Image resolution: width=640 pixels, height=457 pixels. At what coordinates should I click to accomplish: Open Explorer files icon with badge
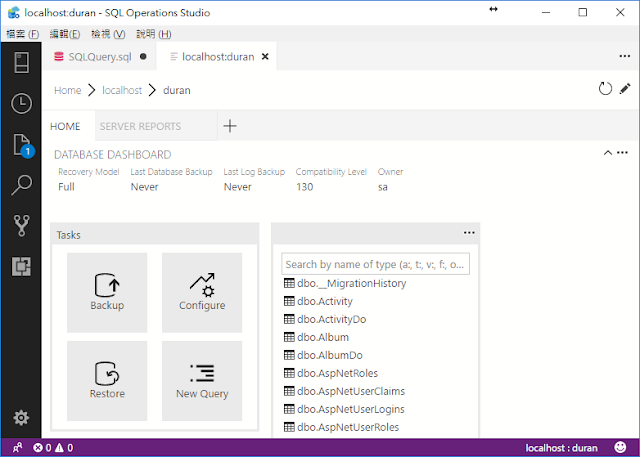(22, 145)
